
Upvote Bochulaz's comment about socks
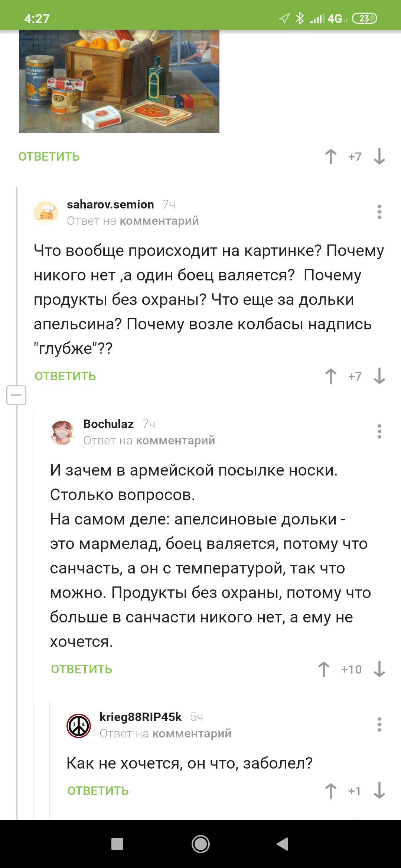pyautogui.click(x=323, y=669)
